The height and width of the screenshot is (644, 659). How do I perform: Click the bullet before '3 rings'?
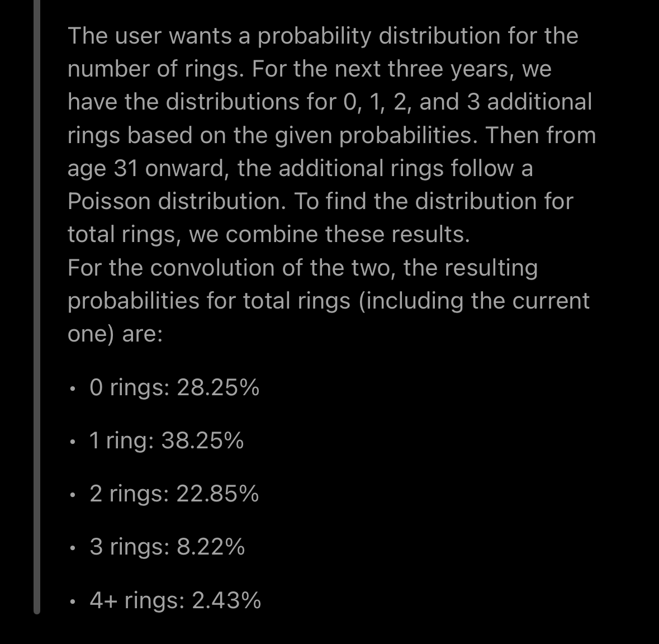click(x=73, y=548)
